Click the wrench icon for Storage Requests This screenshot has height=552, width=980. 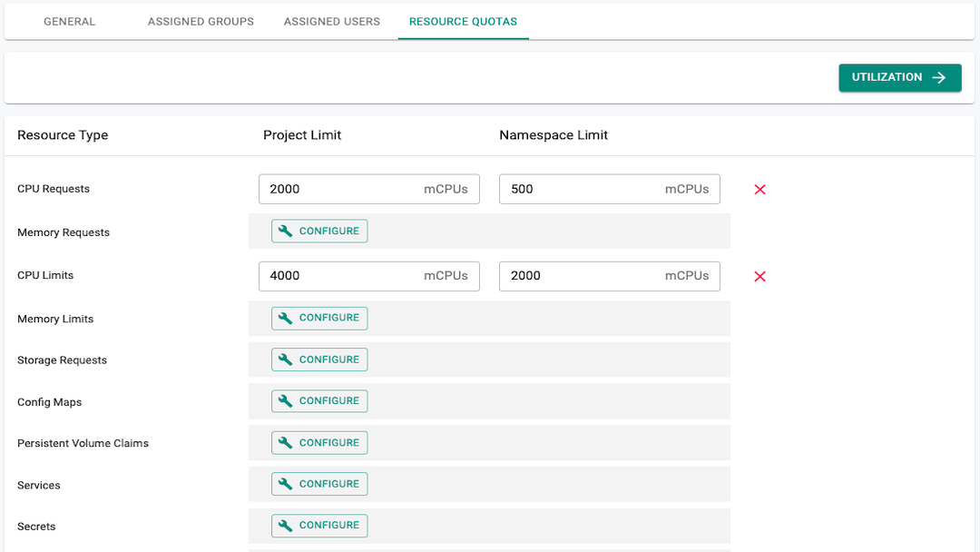[x=286, y=360]
